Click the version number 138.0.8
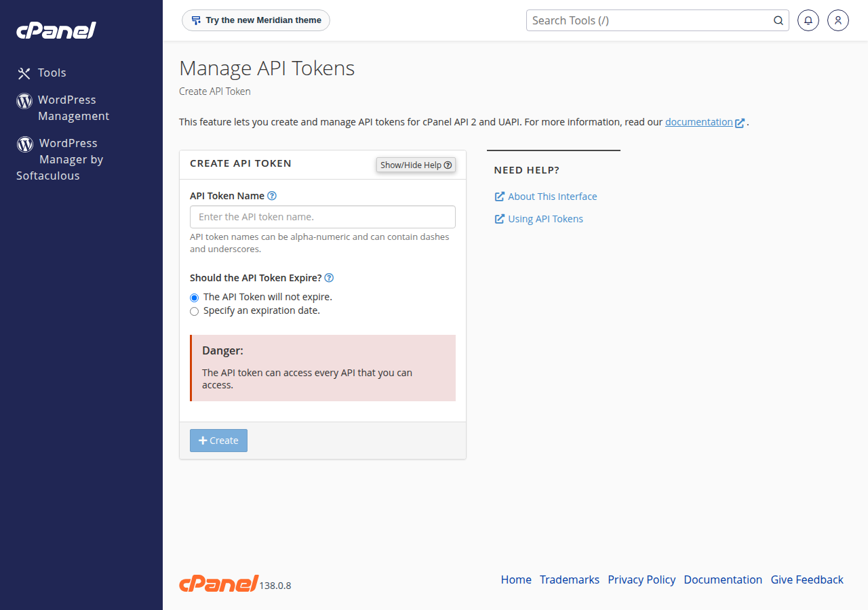This screenshot has height=610, width=868. click(275, 586)
